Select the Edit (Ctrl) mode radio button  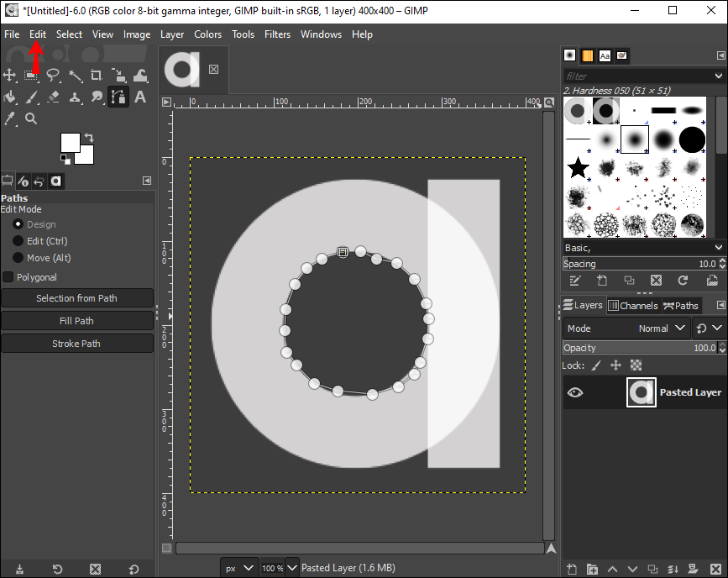pyautogui.click(x=18, y=241)
